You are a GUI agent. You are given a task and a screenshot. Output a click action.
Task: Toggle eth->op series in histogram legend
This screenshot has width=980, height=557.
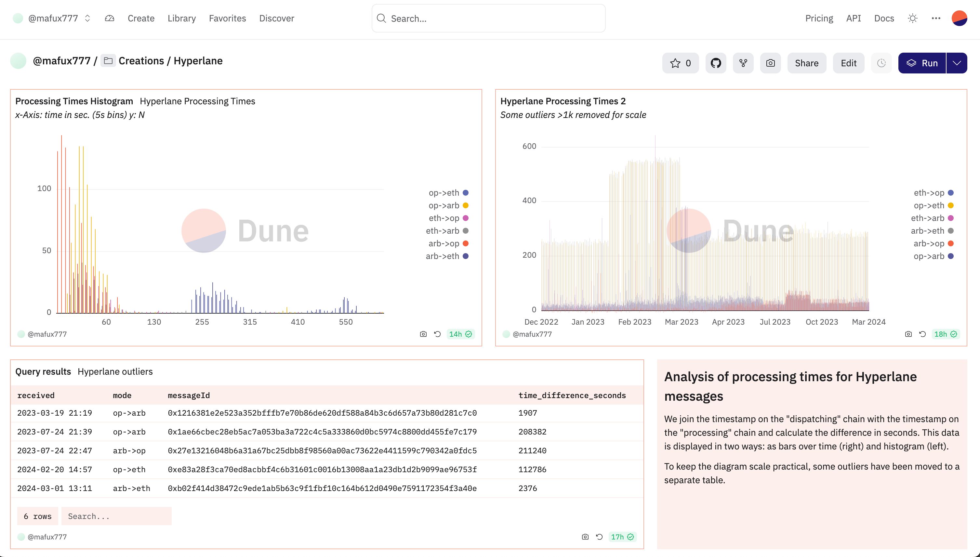pos(448,218)
